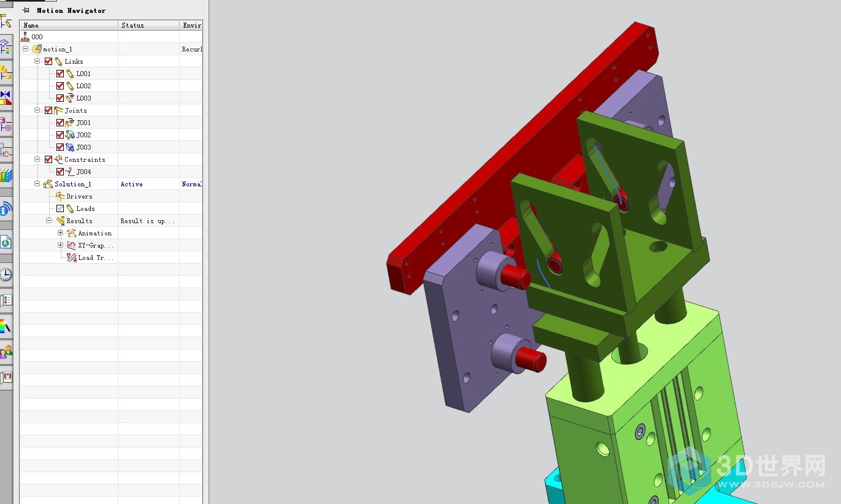Click the J003 joint type icon

70,147
